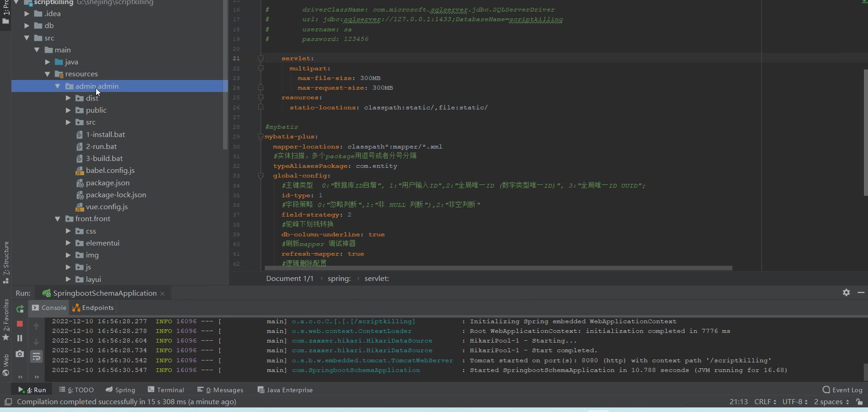The height and width of the screenshot is (412, 868).
Task: Toggle soft-wrap in the console output
Action: [36, 356]
